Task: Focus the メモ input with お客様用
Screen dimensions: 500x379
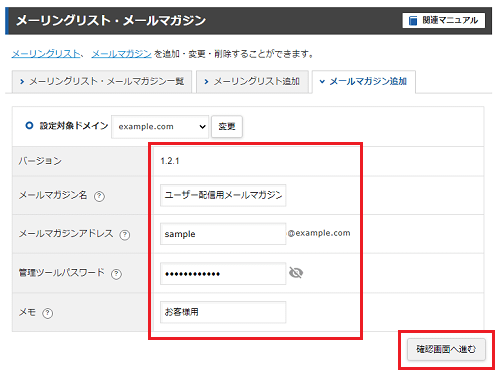Action: pos(223,312)
